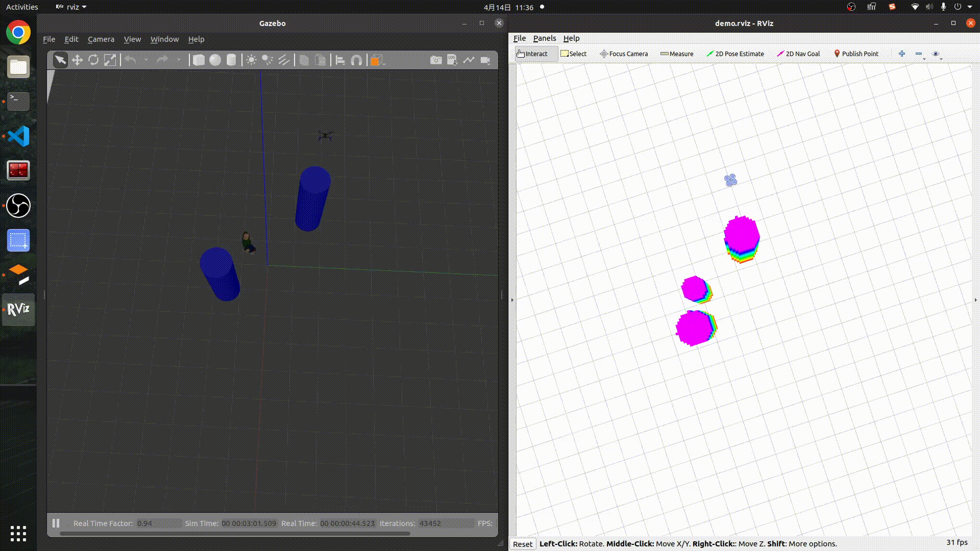Open the Gazebo Camera menu
Viewport: 980px width, 551px height.
[x=101, y=39]
